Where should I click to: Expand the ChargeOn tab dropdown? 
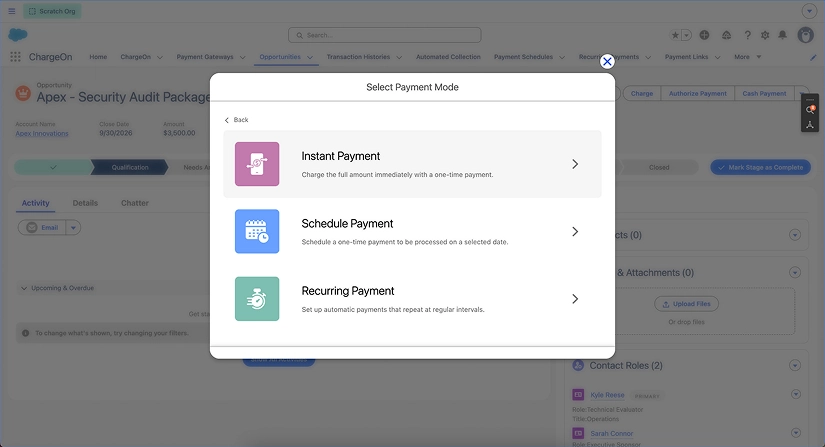click(159, 57)
